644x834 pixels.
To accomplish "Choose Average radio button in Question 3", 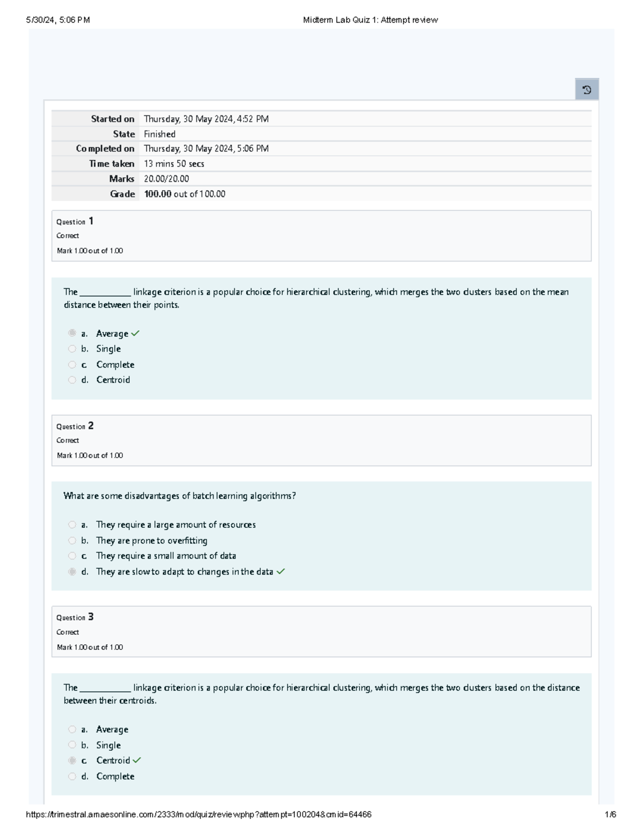I will [x=72, y=729].
